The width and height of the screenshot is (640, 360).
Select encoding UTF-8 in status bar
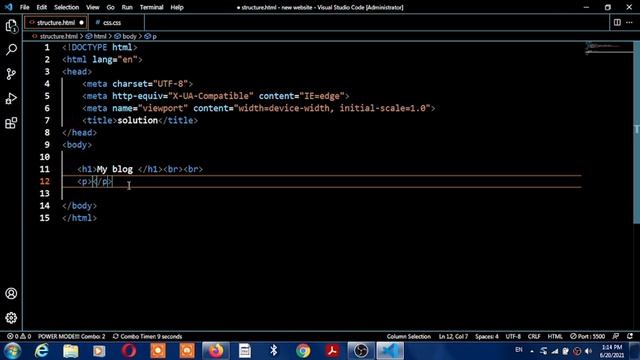513,336
